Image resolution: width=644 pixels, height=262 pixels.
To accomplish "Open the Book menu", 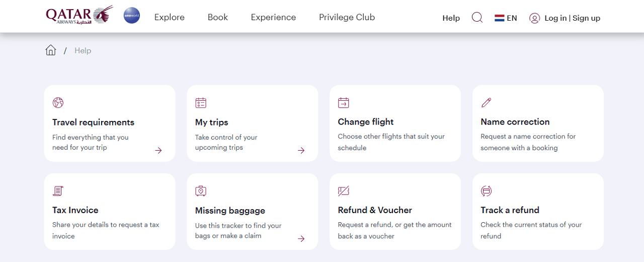I will click(218, 17).
